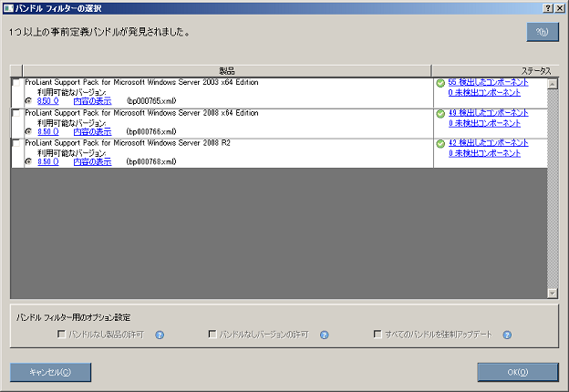
Task: Click help icon beside バンドルなし製品の許可
Action: (160, 335)
